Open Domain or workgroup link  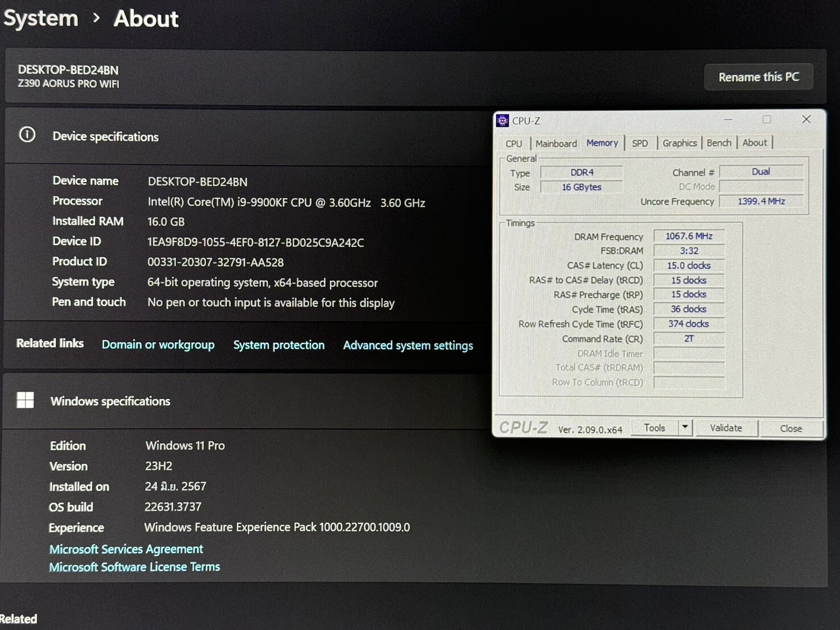coord(158,345)
